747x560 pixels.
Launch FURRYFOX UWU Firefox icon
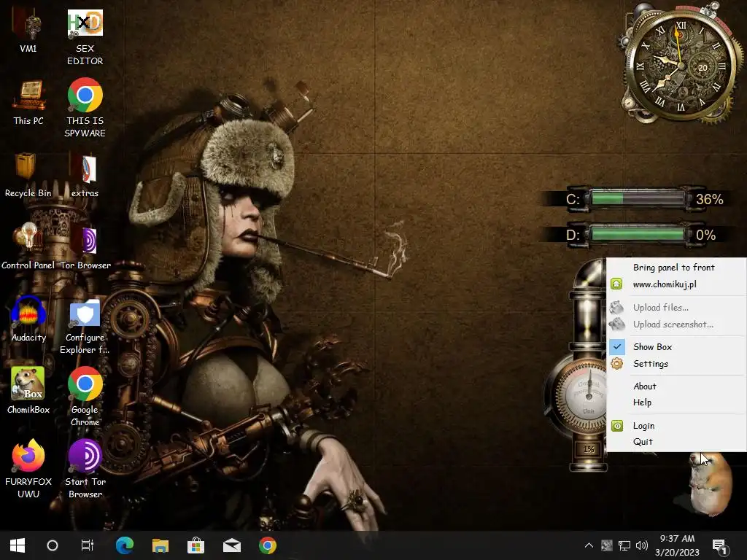pyautogui.click(x=28, y=469)
